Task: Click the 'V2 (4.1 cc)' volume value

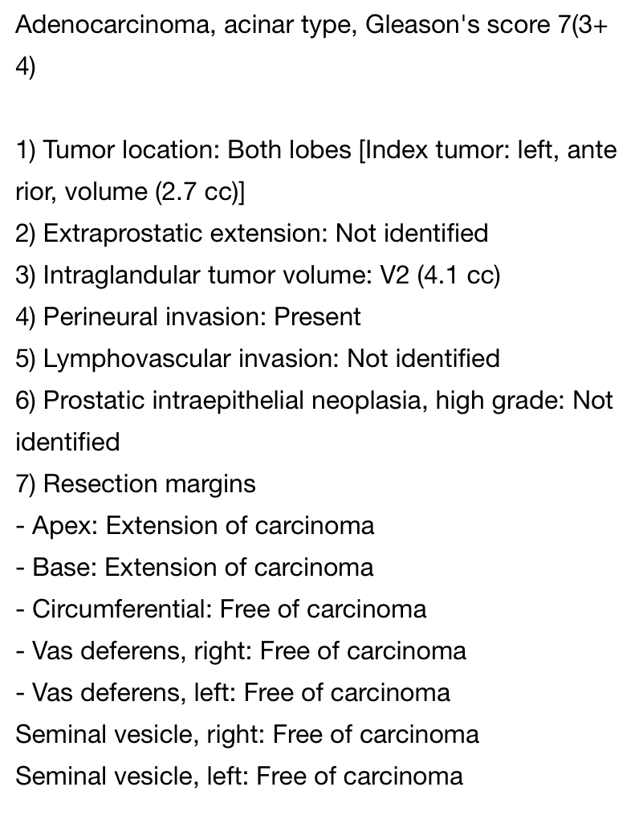Action: [x=440, y=275]
